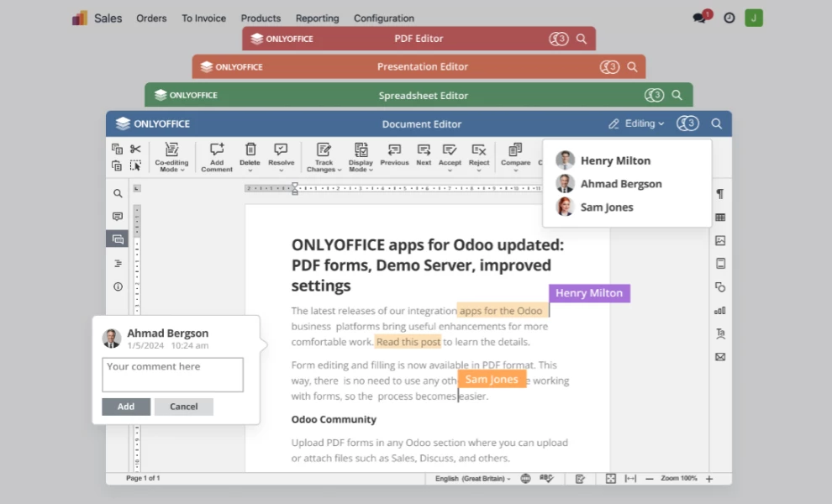
Task: Open Shape settings in right sidebar
Action: tap(720, 287)
